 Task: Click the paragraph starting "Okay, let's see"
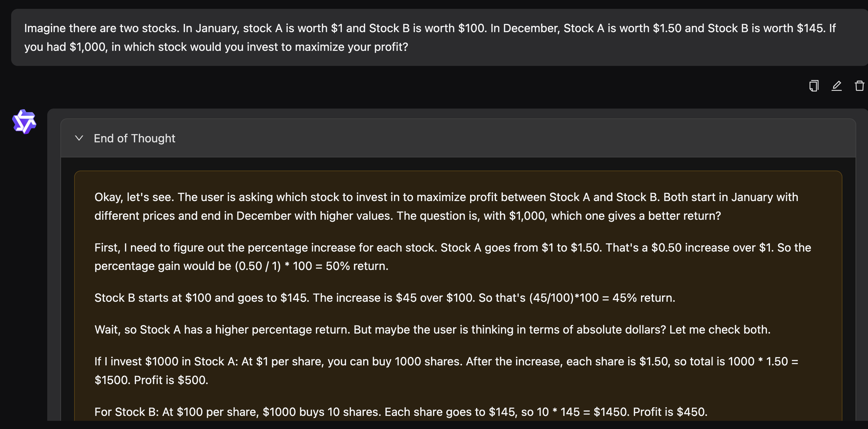[x=446, y=206]
